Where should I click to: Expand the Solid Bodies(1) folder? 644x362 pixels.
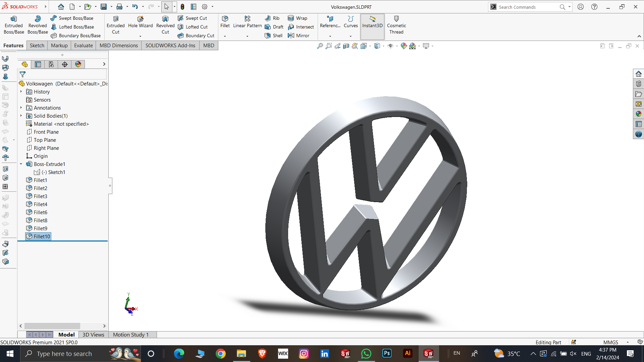21,116
